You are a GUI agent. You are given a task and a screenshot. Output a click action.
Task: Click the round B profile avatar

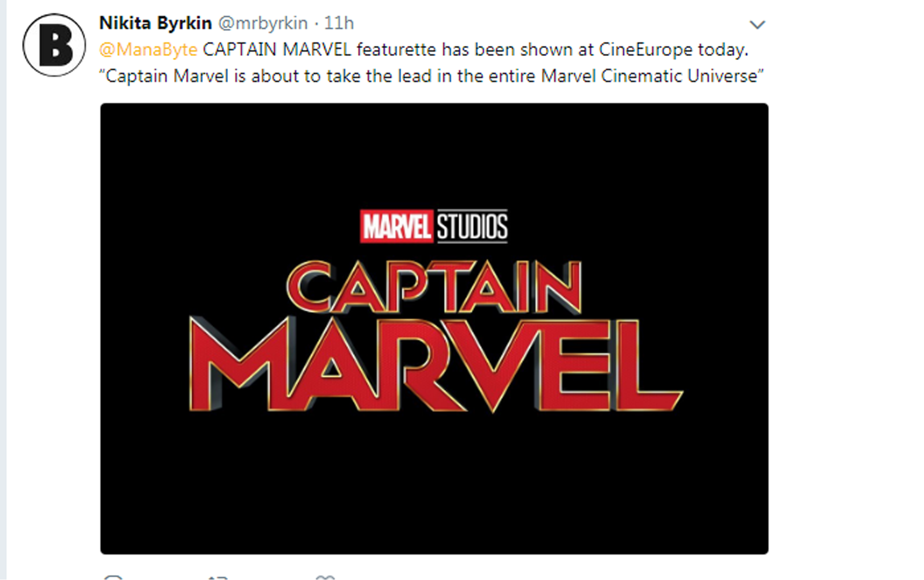(54, 45)
